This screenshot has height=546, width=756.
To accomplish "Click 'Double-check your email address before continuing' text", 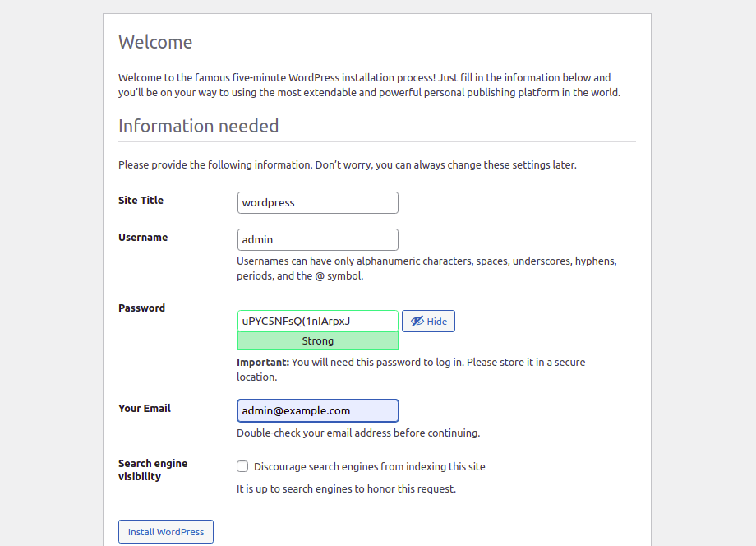I will (358, 433).
